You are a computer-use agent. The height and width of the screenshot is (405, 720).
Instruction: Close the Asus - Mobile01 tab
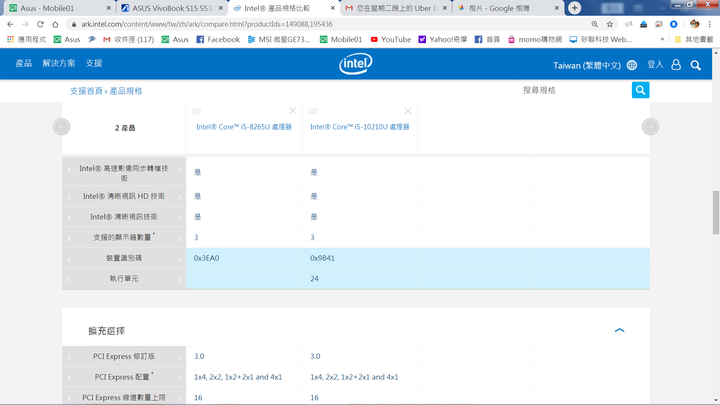click(108, 8)
